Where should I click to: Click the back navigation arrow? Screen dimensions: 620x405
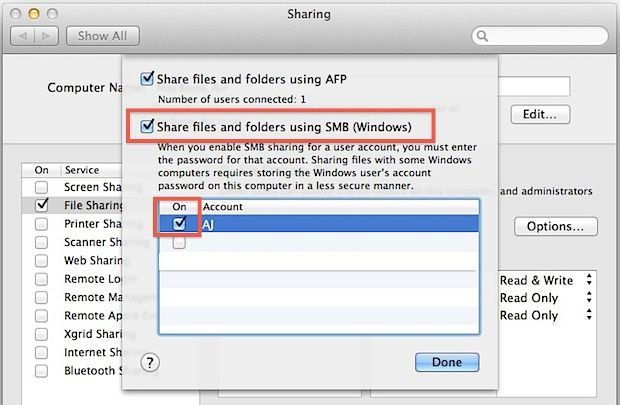23,36
